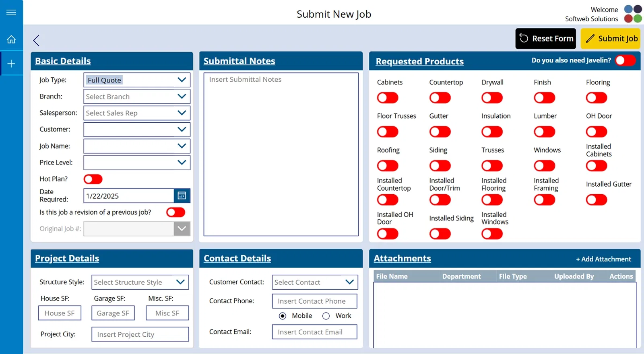Click the Reset Form button
644x354 pixels.
(545, 39)
